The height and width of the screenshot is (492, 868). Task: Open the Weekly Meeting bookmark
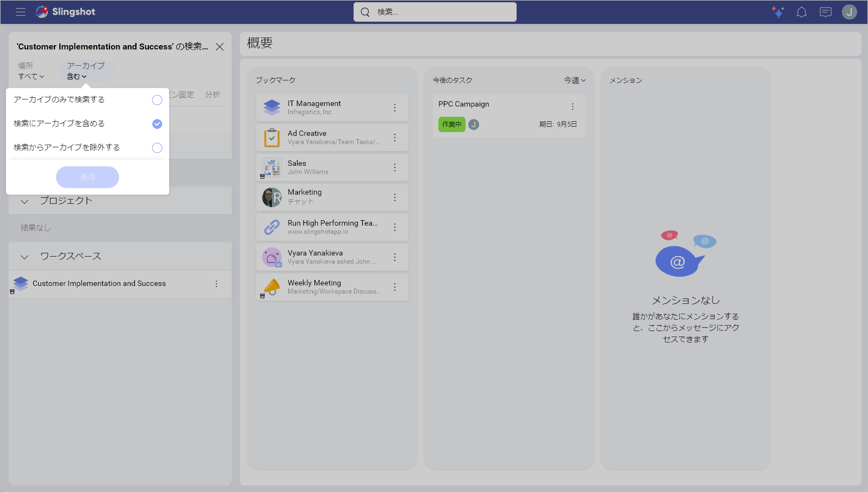332,287
